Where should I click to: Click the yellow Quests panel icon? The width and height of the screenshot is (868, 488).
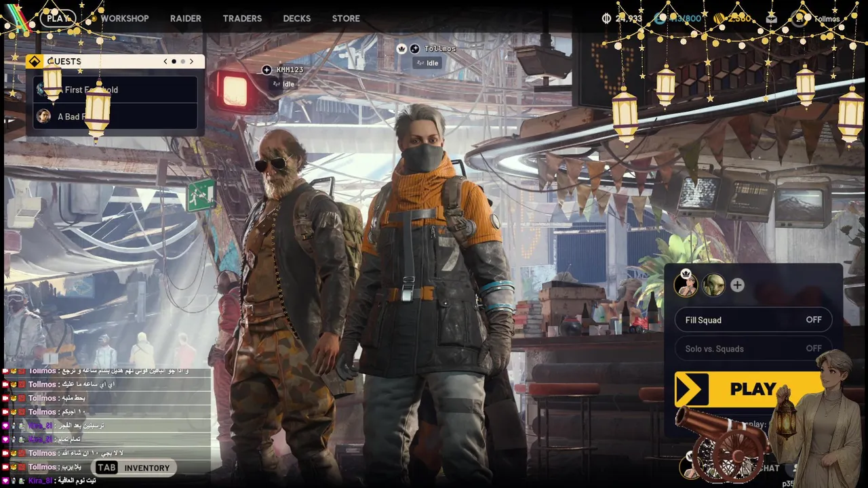[x=35, y=61]
